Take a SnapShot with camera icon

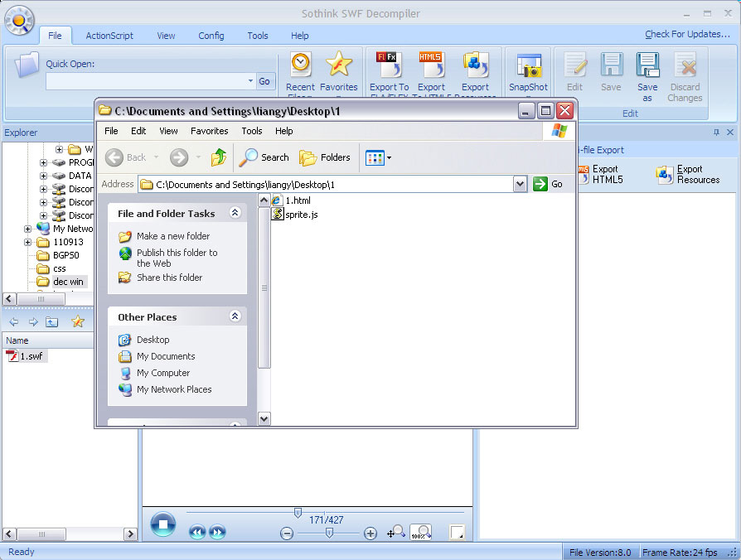click(528, 72)
